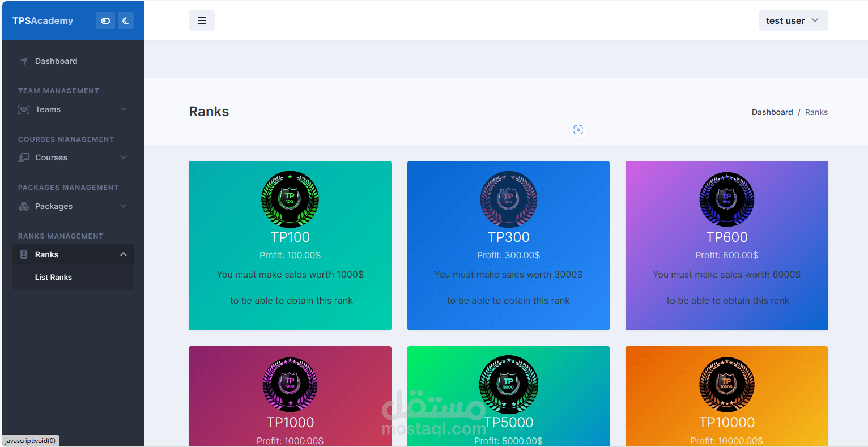The height and width of the screenshot is (447, 868).
Task: Click the TP300 rank title
Action: click(x=509, y=237)
